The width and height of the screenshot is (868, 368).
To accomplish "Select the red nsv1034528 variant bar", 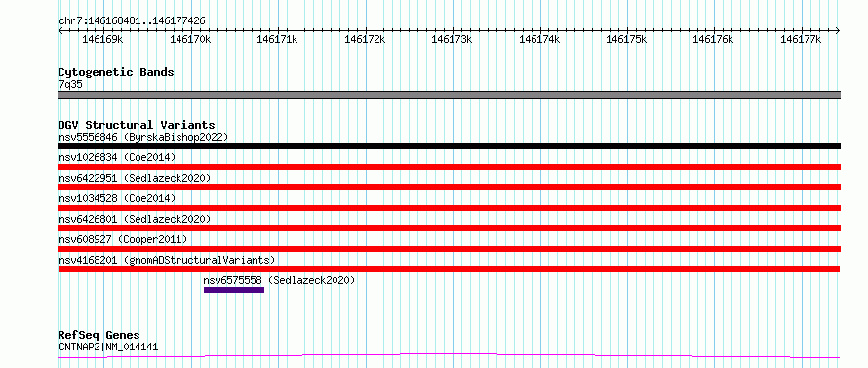I will pyautogui.click(x=450, y=208).
